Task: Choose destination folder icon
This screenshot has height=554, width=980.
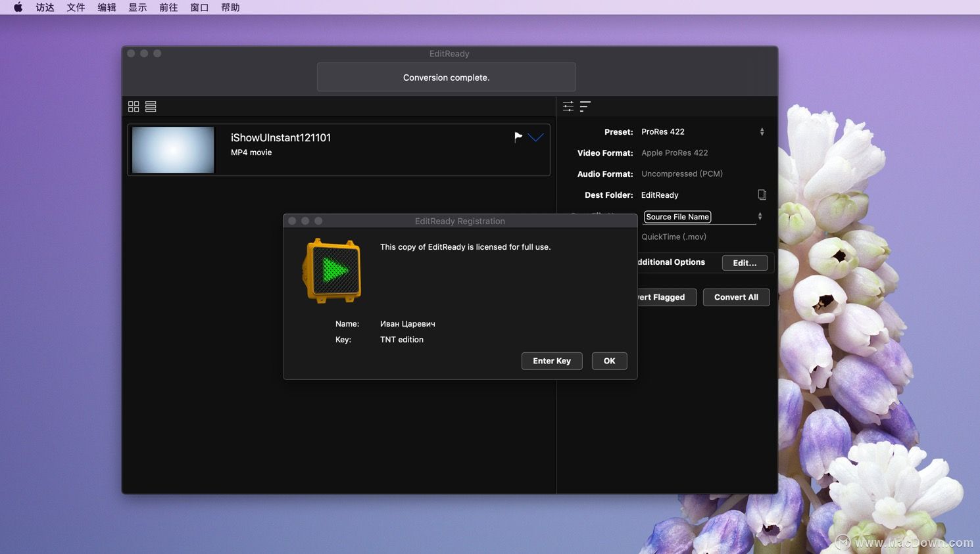Action: (x=762, y=195)
